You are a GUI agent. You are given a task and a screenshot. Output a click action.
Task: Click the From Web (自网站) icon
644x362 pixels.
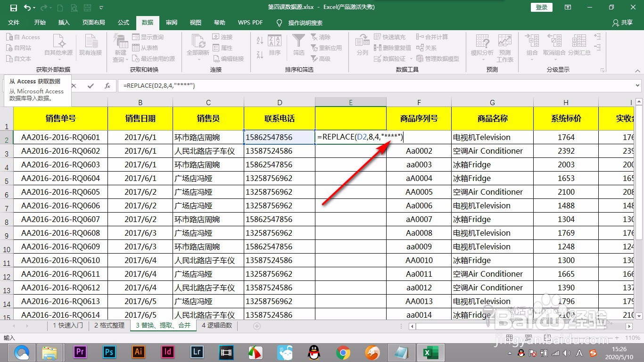(9, 48)
